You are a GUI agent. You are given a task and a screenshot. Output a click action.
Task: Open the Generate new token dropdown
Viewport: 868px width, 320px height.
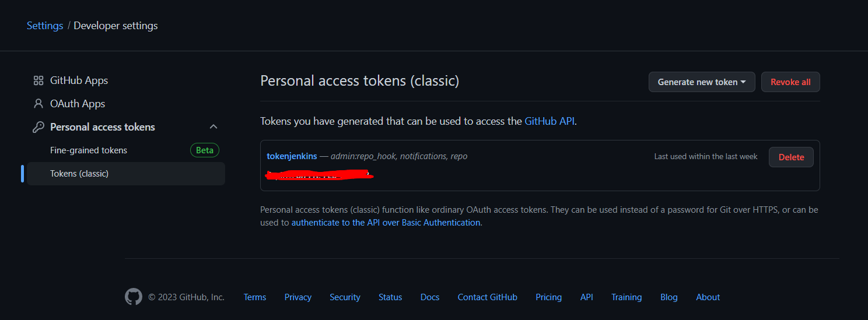[x=702, y=82]
